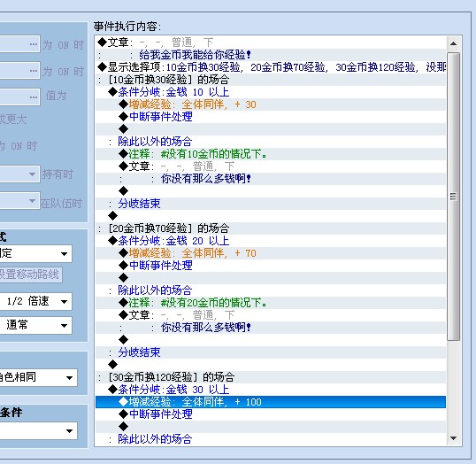Open the movement type 固定 dropdown
The image size is (476, 464).
[35, 253]
